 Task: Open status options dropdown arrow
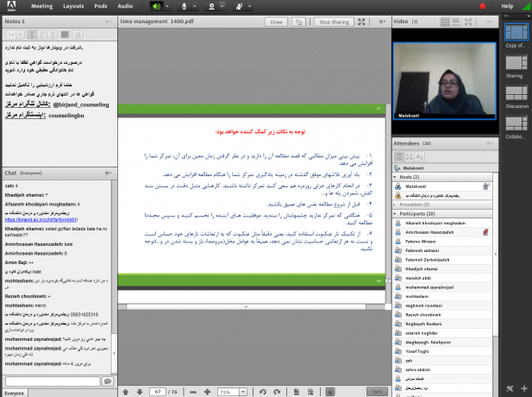(250, 6)
